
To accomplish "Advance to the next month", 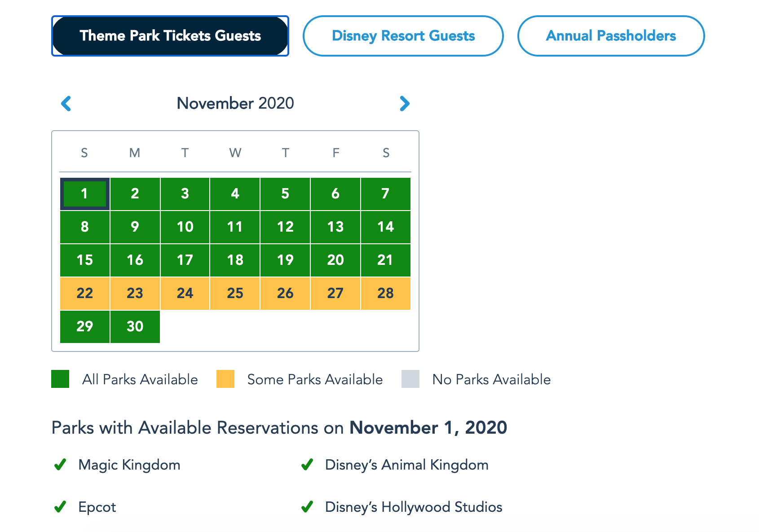I will [404, 104].
